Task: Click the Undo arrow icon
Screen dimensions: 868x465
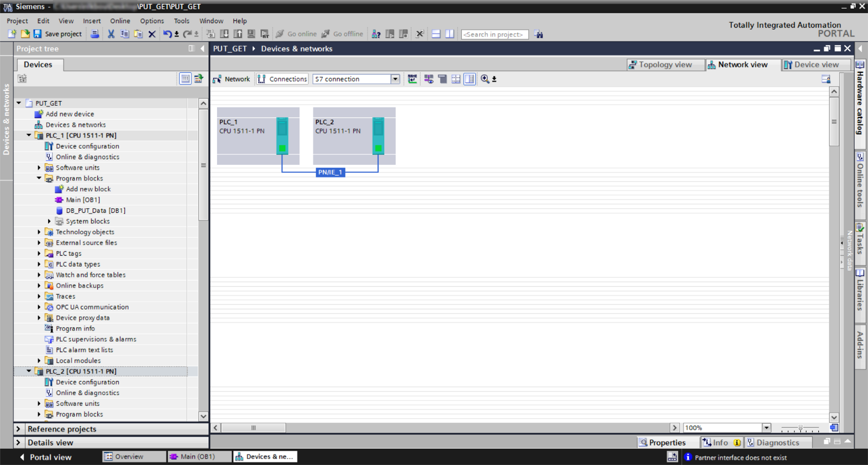Action: [x=167, y=34]
